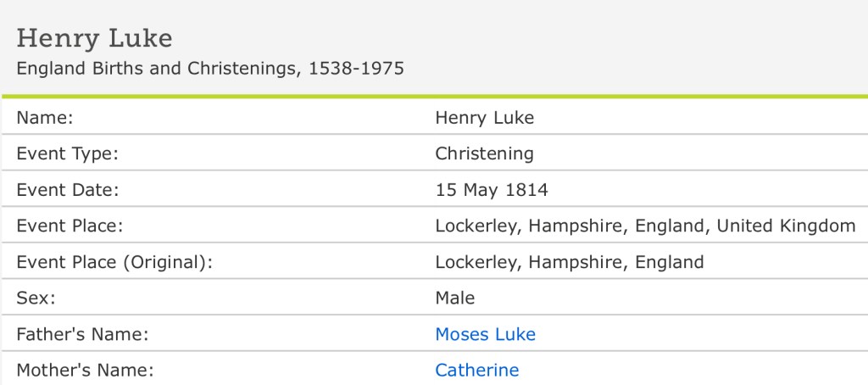Viewport: 868px width, 385px height.
Task: Click the Sex: field label
Action: pyautogui.click(x=35, y=298)
